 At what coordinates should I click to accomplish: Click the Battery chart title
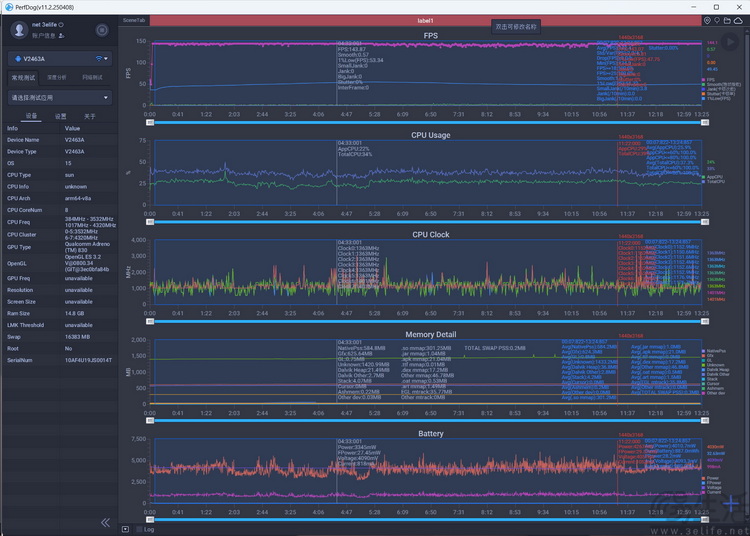click(430, 434)
